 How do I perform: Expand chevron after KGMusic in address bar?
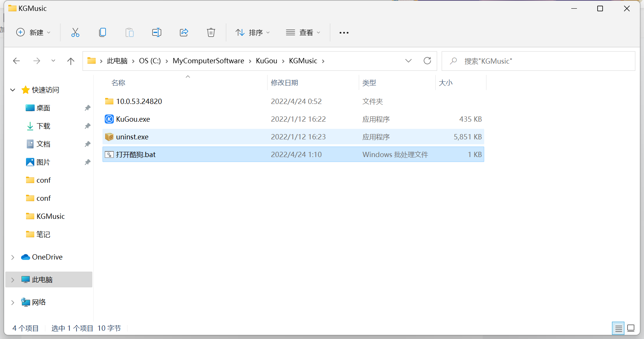pyautogui.click(x=323, y=61)
